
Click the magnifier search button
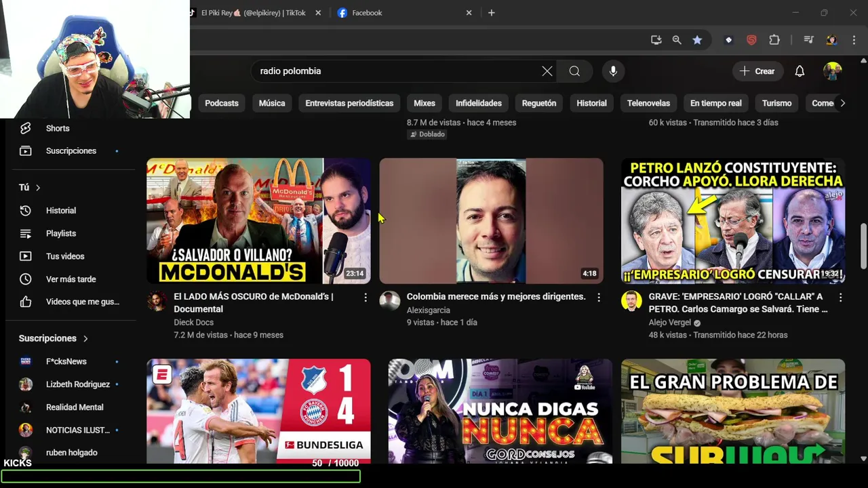[x=574, y=71]
